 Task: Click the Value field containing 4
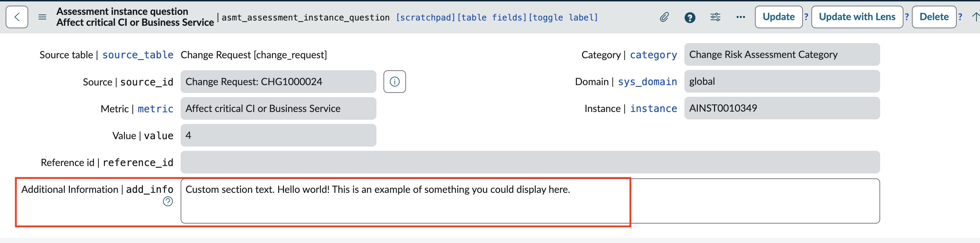coord(278,136)
